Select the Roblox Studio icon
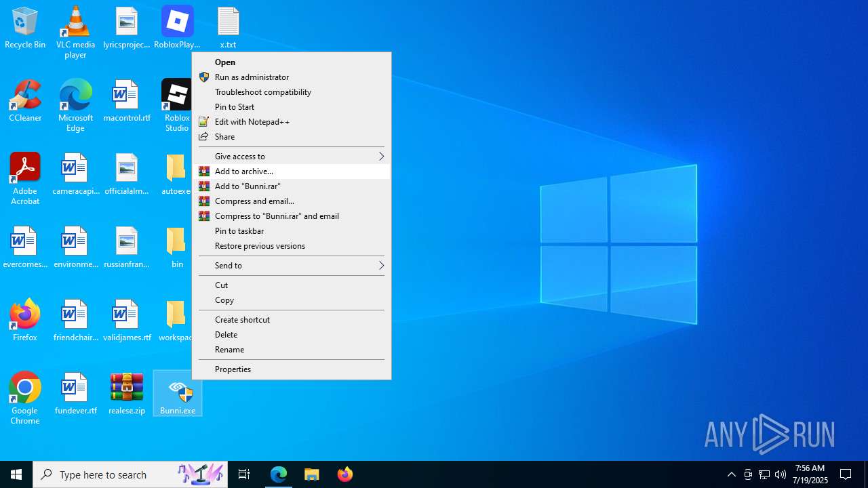 [x=177, y=105]
